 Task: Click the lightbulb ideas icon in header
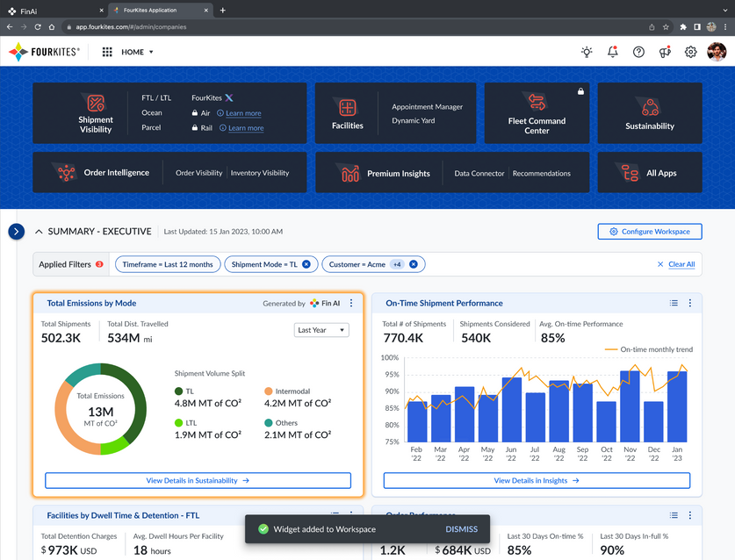587,52
